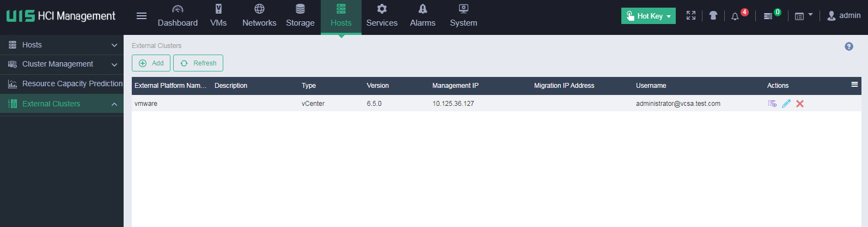The width and height of the screenshot is (868, 227).
Task: Open Resource Capacity Prediction sidebar item
Action: coord(62,84)
